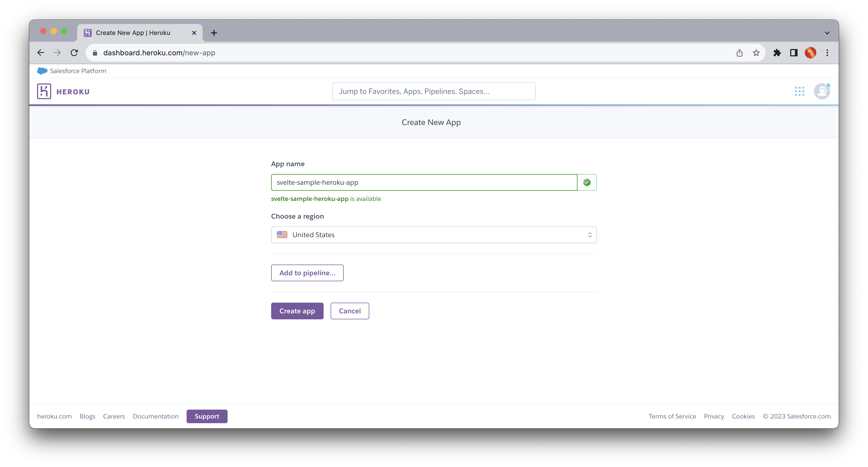This screenshot has width=868, height=467.
Task: Click the Heroku logo icon
Action: tap(44, 91)
